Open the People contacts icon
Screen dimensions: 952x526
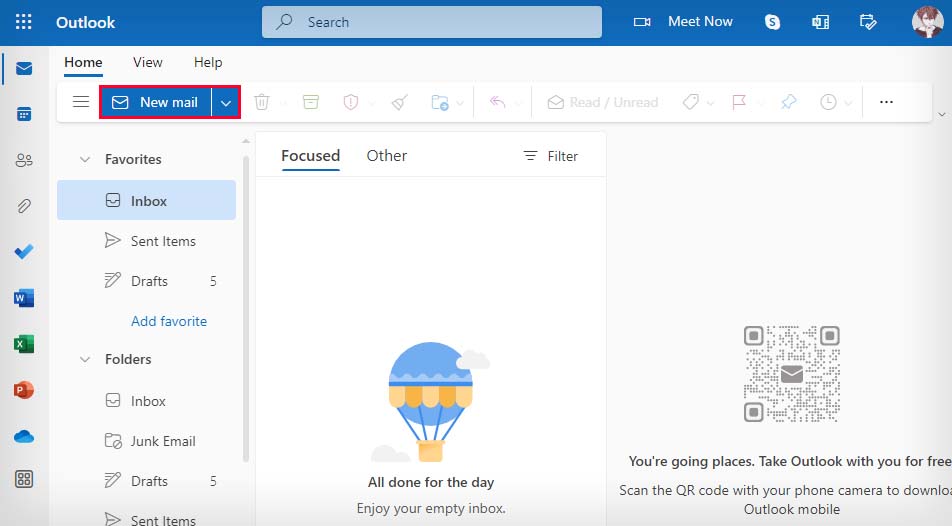click(x=24, y=160)
